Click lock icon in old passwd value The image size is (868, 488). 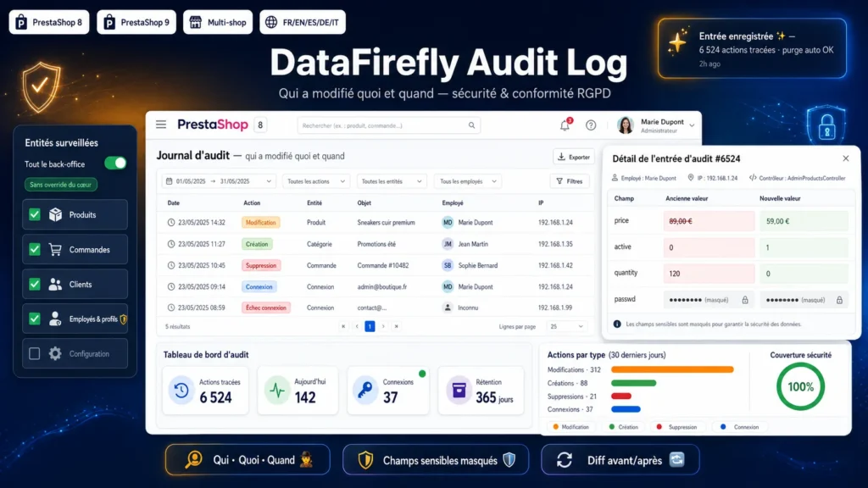pos(745,300)
